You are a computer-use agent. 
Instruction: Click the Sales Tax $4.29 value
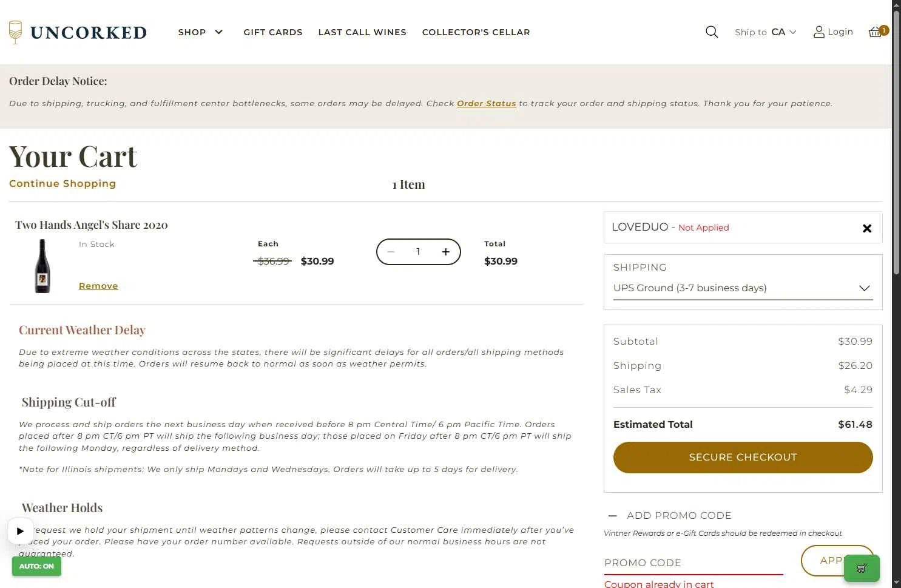[x=858, y=390]
